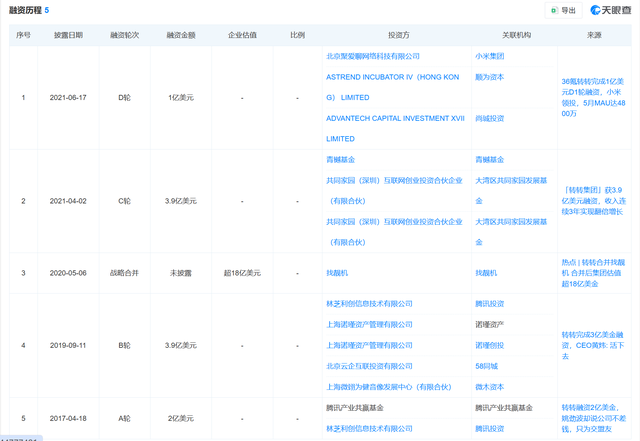Click the date 2020-05-06
This screenshot has width=640, height=441.
(x=68, y=273)
